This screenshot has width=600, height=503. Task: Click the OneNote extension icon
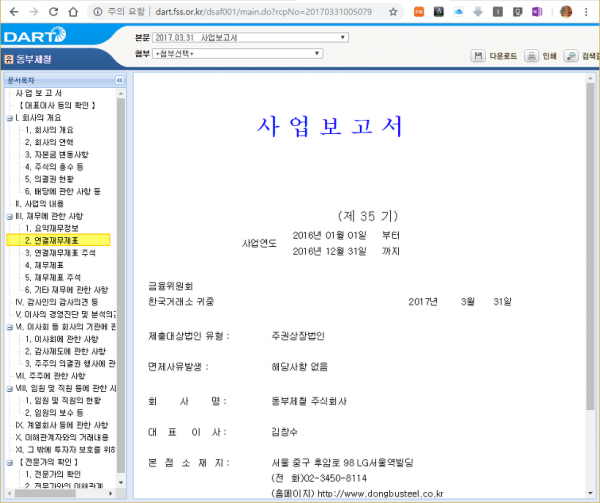tap(537, 12)
